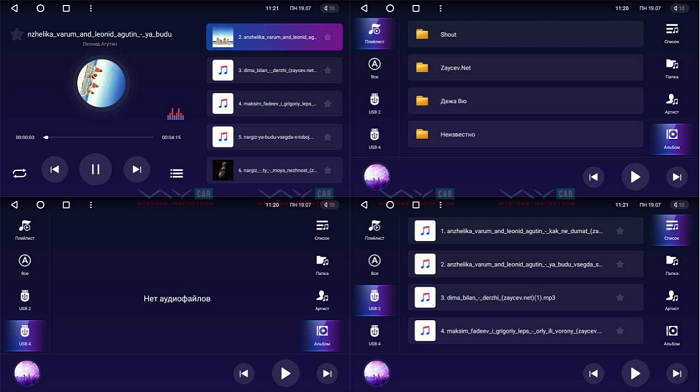Switch to Артист in empty USB 4 screen
The image size is (700, 392).
click(322, 300)
